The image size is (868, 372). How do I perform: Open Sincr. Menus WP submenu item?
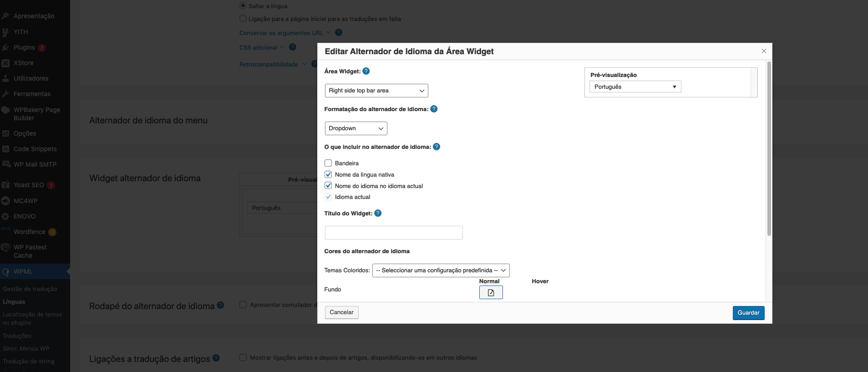(x=26, y=348)
